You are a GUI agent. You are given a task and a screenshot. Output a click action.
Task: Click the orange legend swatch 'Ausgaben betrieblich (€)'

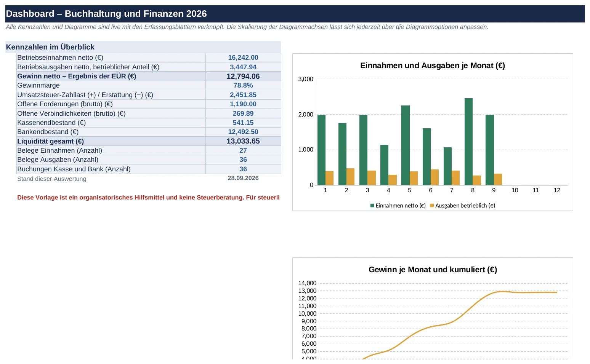tap(432, 206)
